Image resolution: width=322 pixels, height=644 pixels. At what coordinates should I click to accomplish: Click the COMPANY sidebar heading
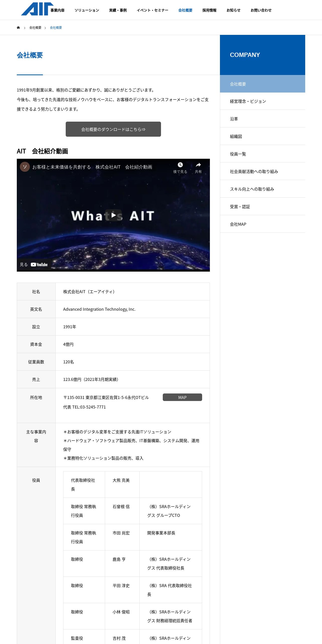[245, 55]
